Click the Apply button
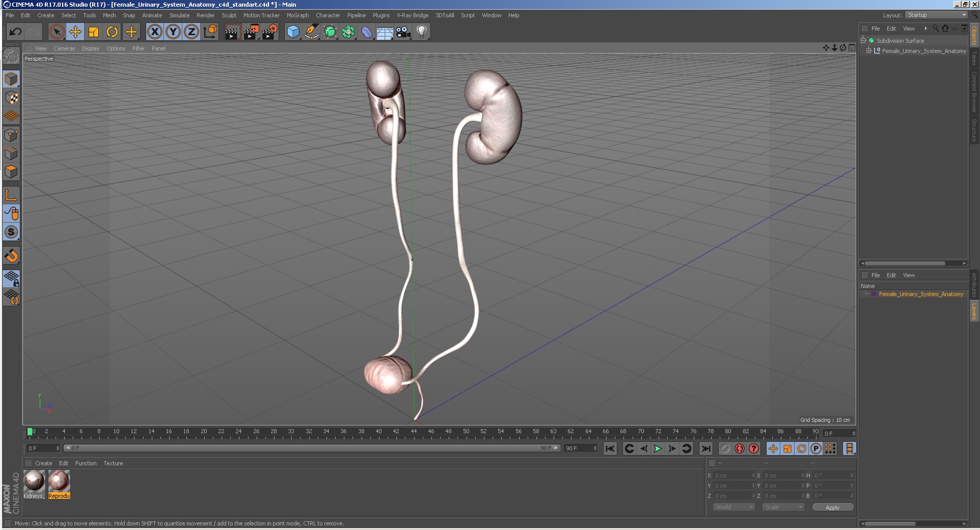Viewport: 980px width, 530px height. click(x=833, y=507)
